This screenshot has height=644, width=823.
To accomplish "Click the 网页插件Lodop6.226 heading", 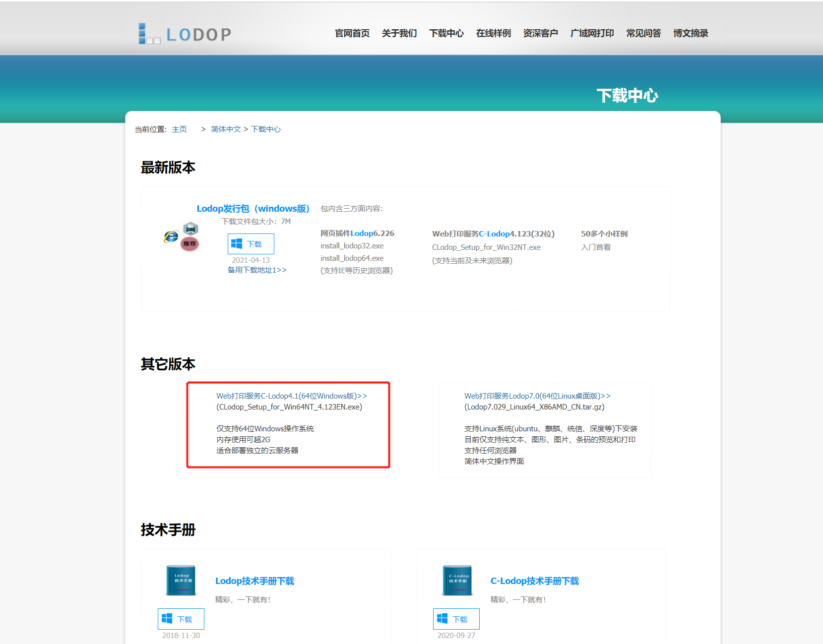I will pos(357,234).
